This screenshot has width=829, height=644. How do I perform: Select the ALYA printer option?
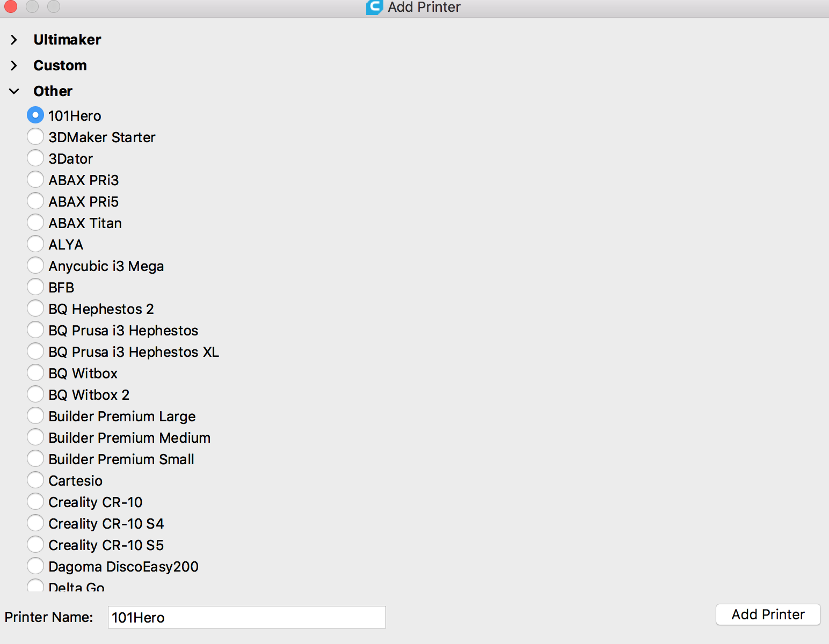35,244
